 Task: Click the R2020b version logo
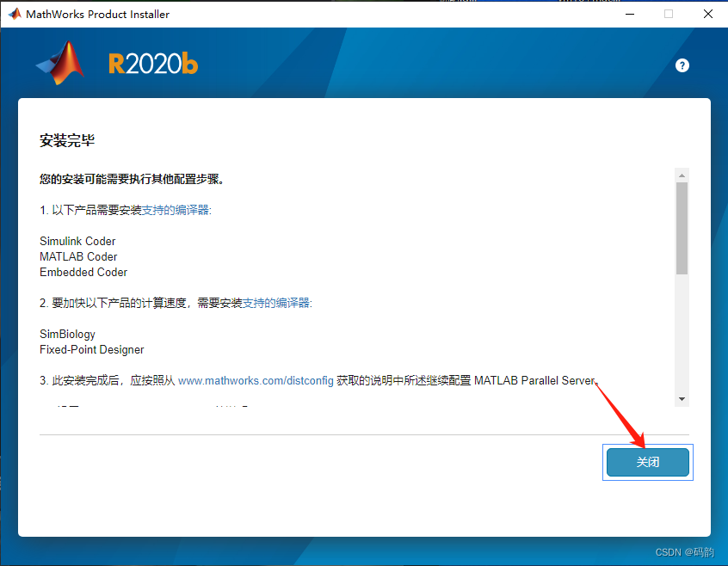[x=152, y=65]
